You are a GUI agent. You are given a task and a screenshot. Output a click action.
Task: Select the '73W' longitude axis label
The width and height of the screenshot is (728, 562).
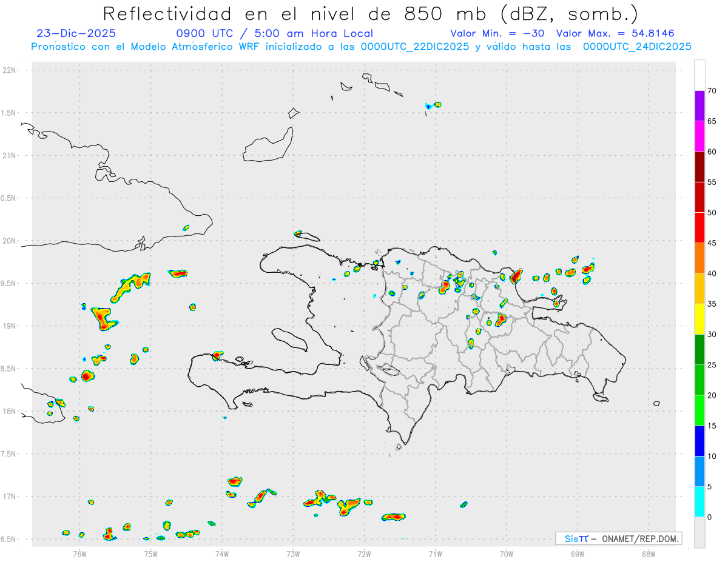[x=293, y=553]
